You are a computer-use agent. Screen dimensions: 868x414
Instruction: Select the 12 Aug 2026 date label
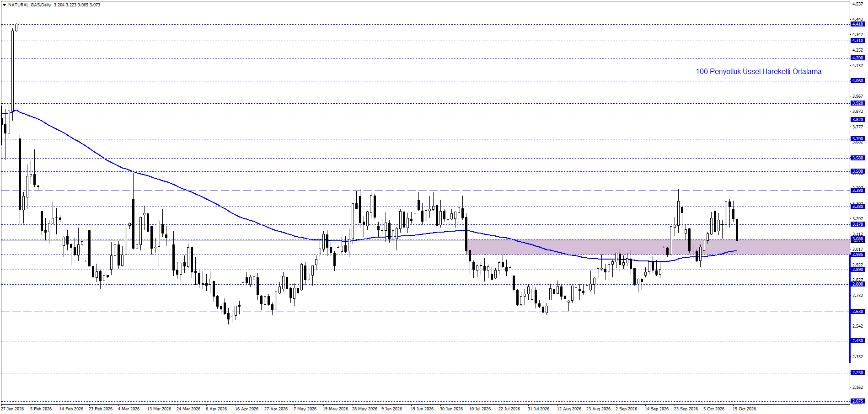569,409
